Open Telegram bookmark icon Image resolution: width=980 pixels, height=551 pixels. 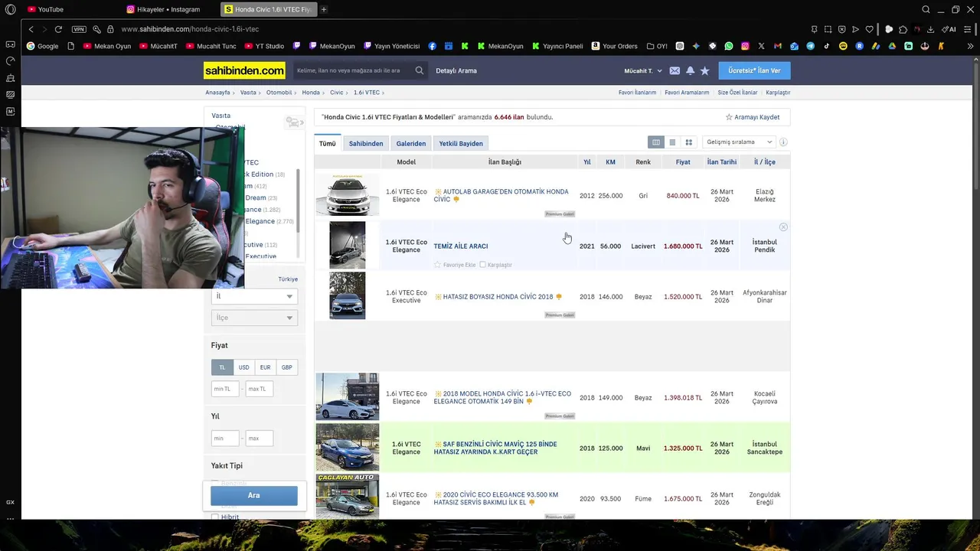pos(810,46)
